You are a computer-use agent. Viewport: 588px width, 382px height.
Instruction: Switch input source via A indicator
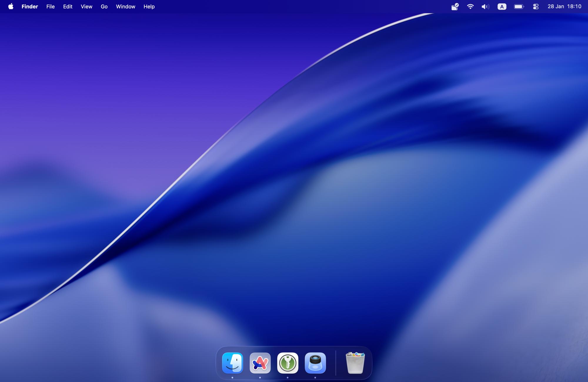(502, 6)
